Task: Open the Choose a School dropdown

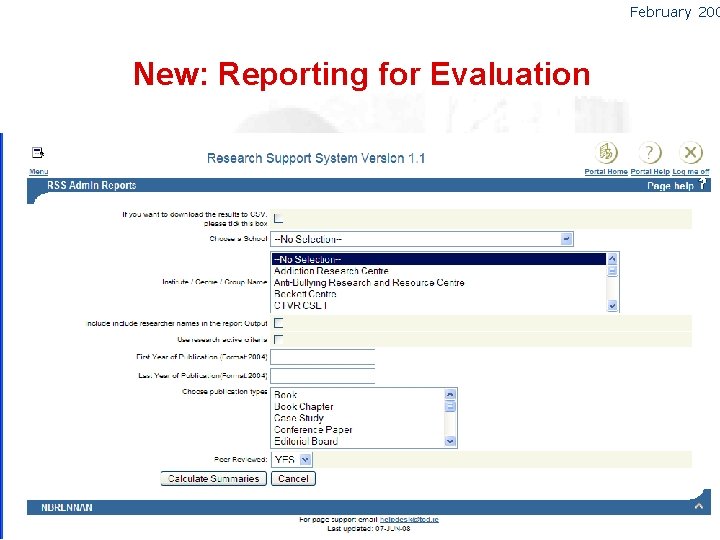Action: pyautogui.click(x=422, y=239)
